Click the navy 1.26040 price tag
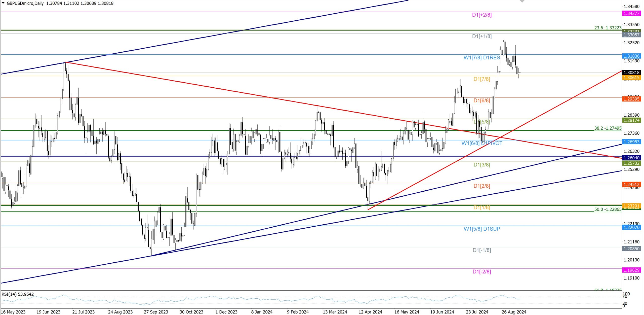 [631, 158]
